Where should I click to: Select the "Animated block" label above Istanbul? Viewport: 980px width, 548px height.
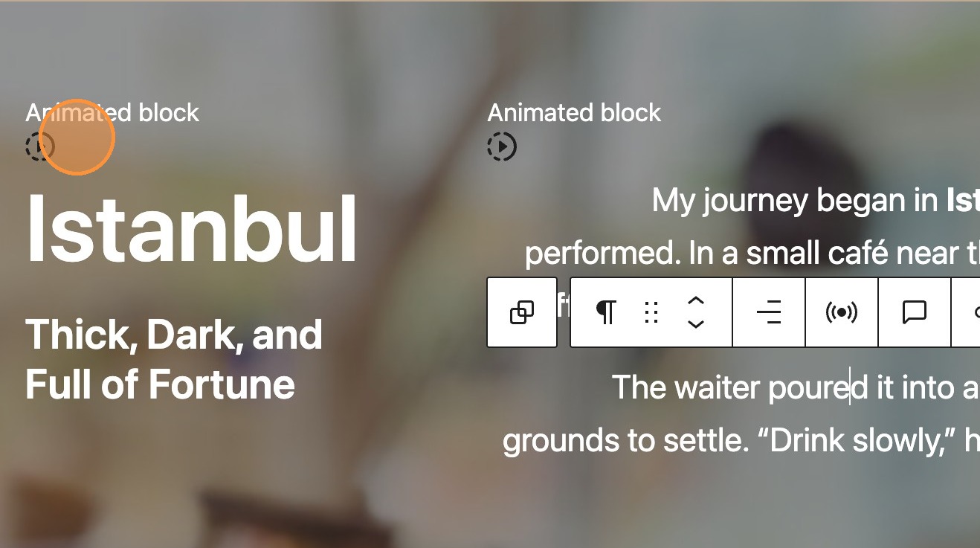[112, 113]
